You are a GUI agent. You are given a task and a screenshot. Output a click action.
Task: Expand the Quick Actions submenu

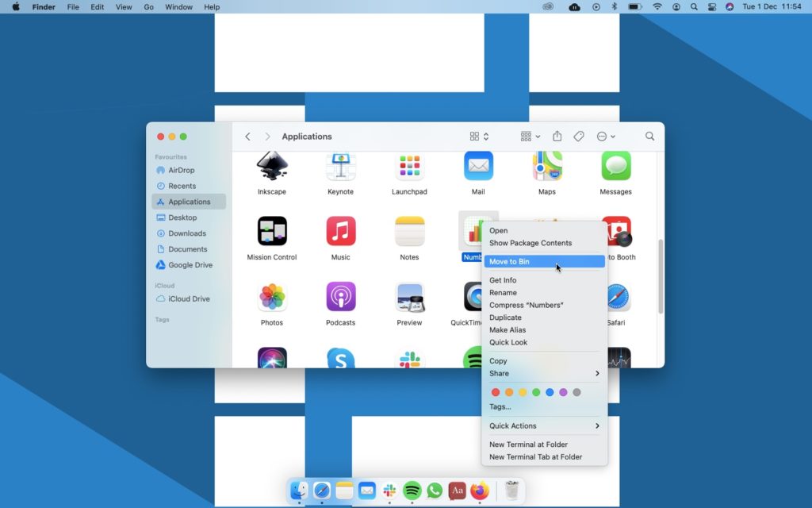[x=544, y=425]
